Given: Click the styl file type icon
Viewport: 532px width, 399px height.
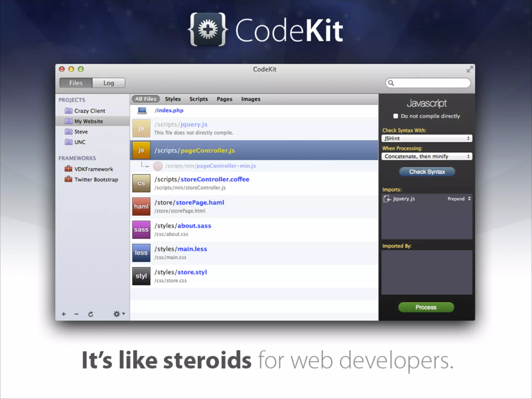Looking at the screenshot, I should [141, 276].
